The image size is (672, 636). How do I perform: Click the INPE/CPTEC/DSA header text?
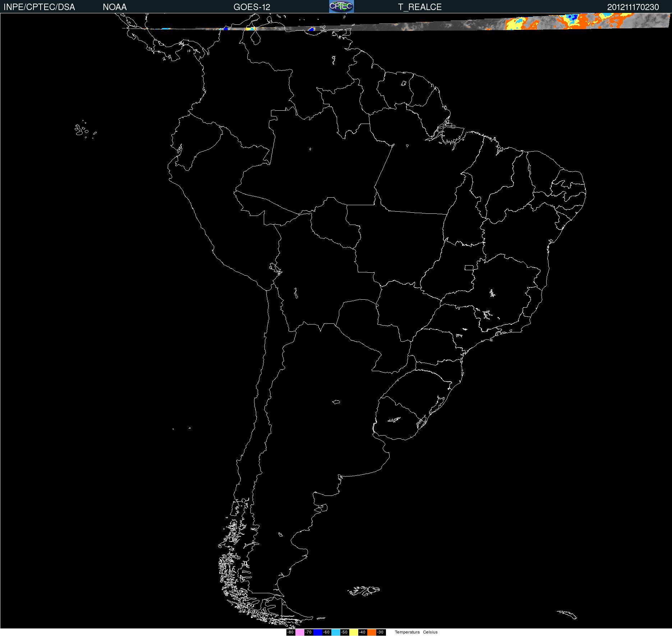pos(39,7)
